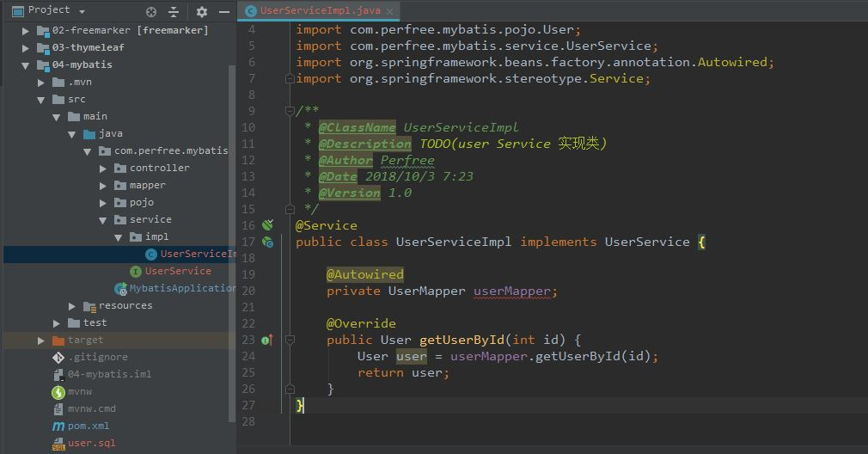Click the @Description Javadoc tag
Viewport: 868px width, 454px height.
click(x=364, y=144)
